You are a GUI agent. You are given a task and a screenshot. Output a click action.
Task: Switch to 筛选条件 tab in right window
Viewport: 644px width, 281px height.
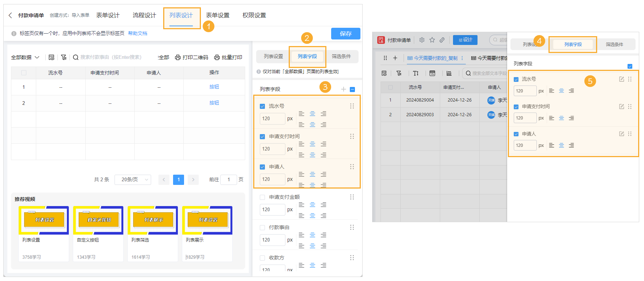coord(614,44)
